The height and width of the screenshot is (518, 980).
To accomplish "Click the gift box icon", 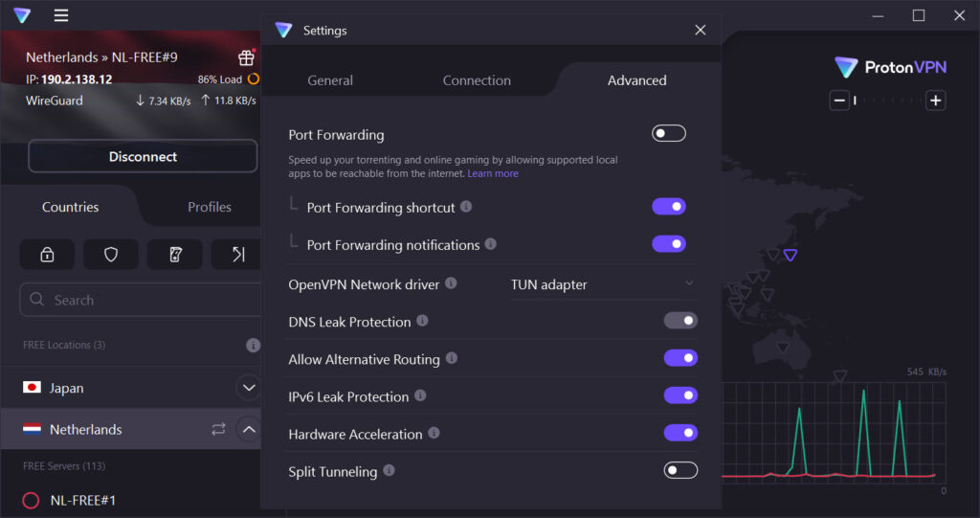I will coord(246,57).
